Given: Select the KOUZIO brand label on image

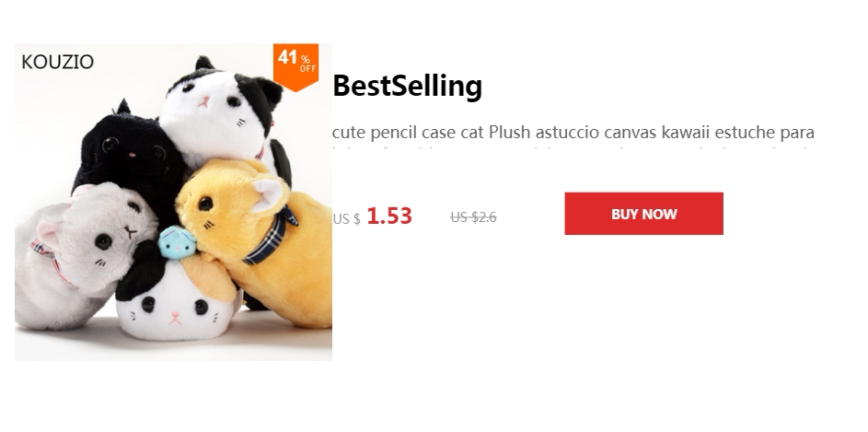Looking at the screenshot, I should click(58, 62).
